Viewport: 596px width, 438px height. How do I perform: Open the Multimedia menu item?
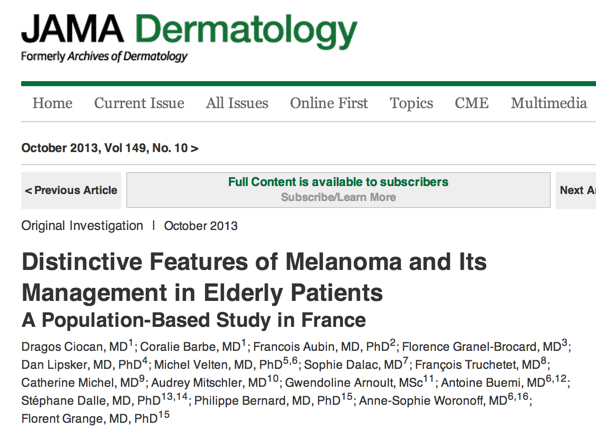(549, 103)
